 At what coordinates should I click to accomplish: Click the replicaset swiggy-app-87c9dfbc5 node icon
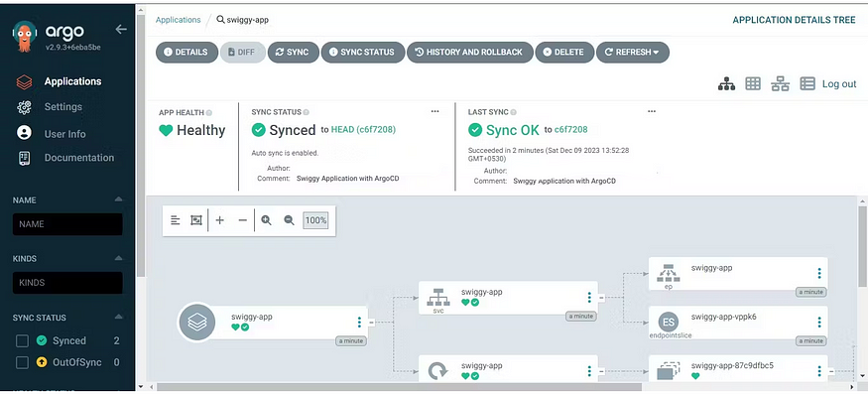click(669, 371)
